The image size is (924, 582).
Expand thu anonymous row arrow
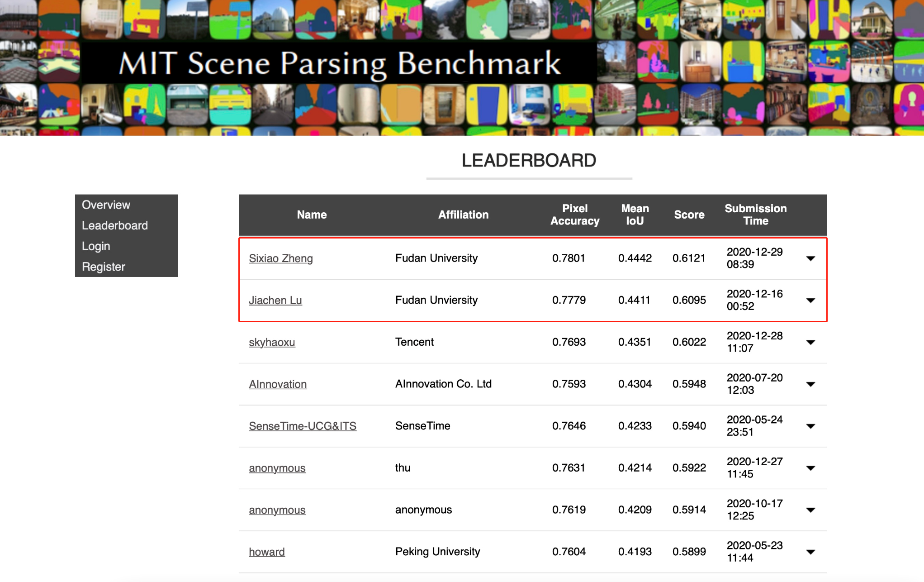click(810, 468)
